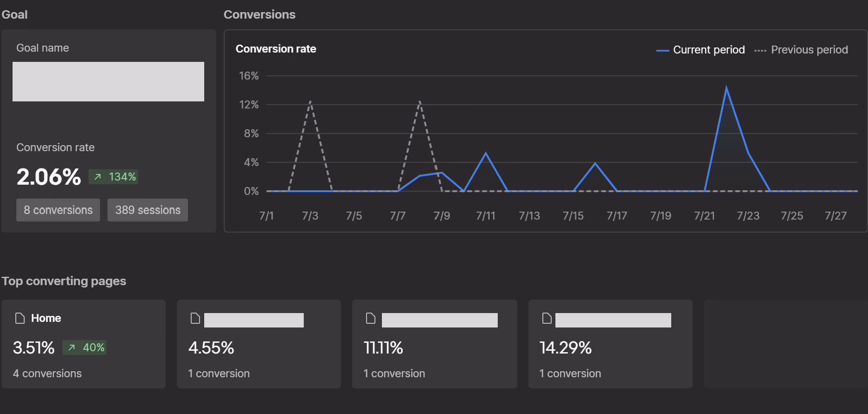Click the Goal name label

43,48
